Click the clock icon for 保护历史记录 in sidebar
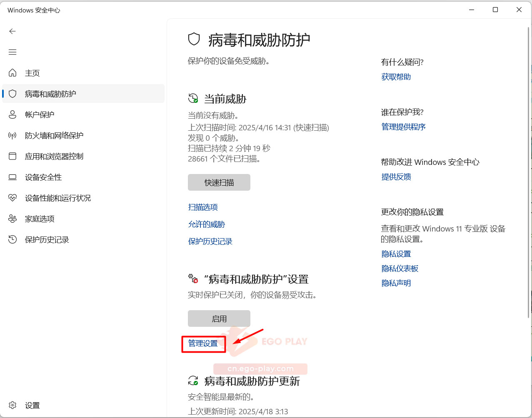532x418 pixels. (x=12, y=239)
